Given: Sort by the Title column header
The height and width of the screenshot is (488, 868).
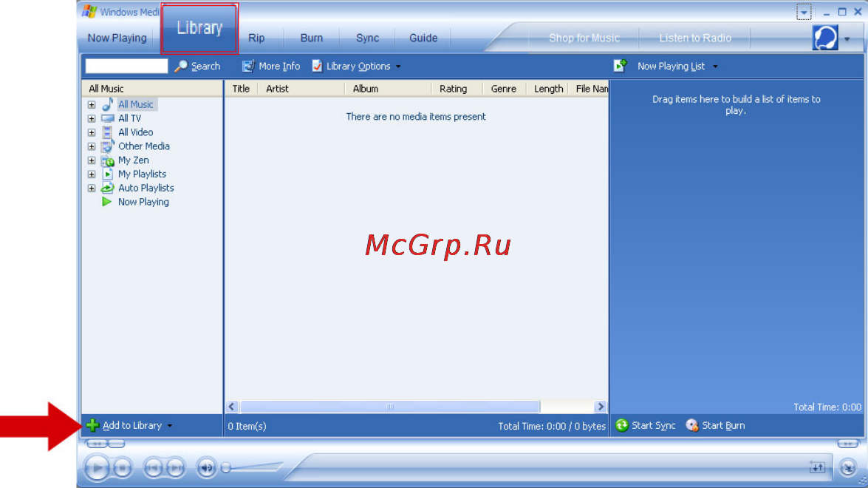Looking at the screenshot, I should click(x=241, y=89).
